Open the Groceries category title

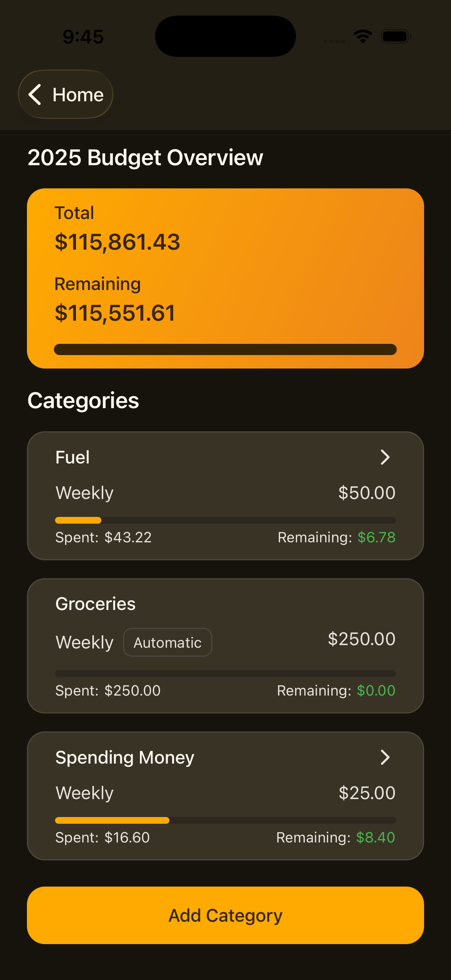95,604
